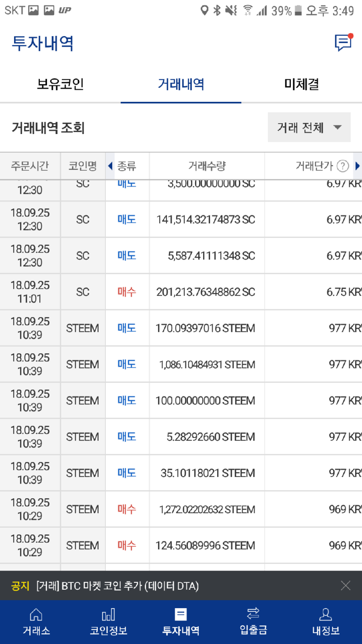Dismiss the 공지 notice banner
This screenshot has height=644, width=362.
[x=345, y=586]
